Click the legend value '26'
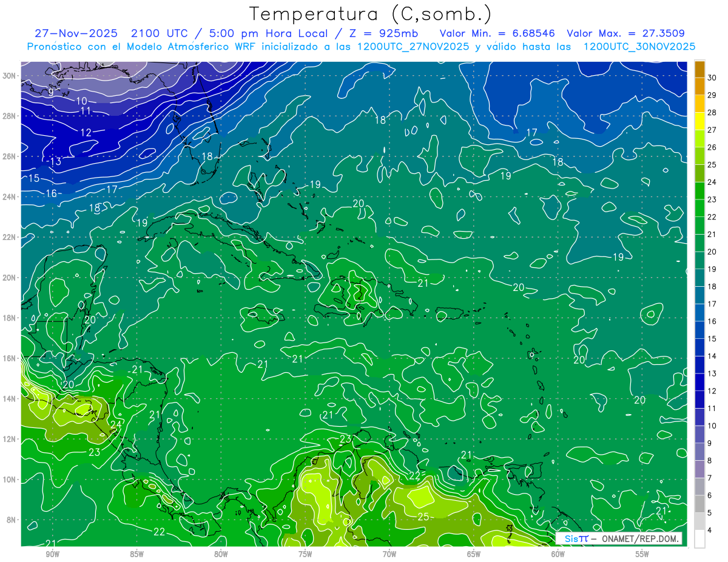This screenshot has width=728, height=562. [x=712, y=147]
